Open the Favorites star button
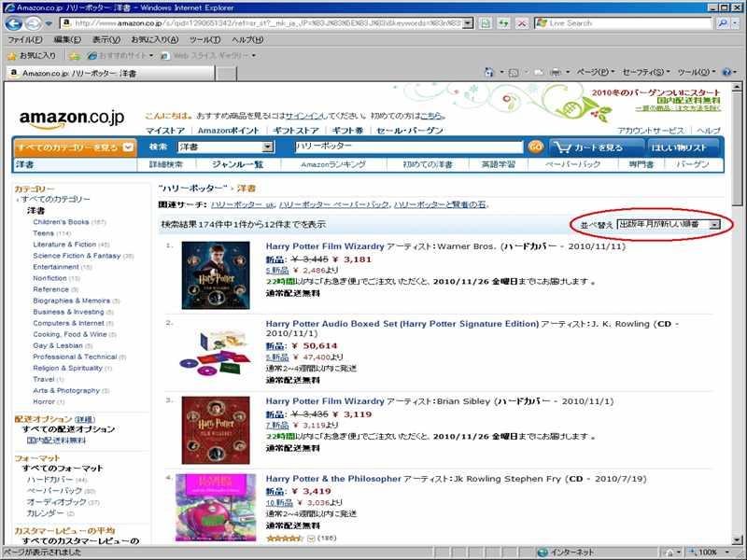This screenshot has height=560, width=747. pos(32,56)
